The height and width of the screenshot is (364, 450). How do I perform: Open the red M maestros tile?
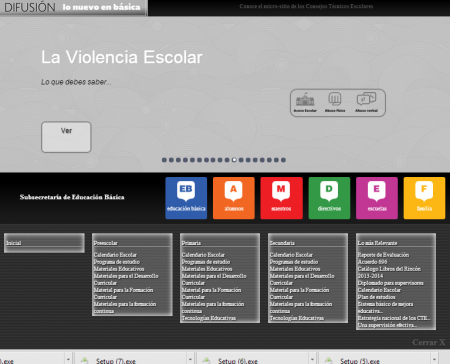pos(281,198)
